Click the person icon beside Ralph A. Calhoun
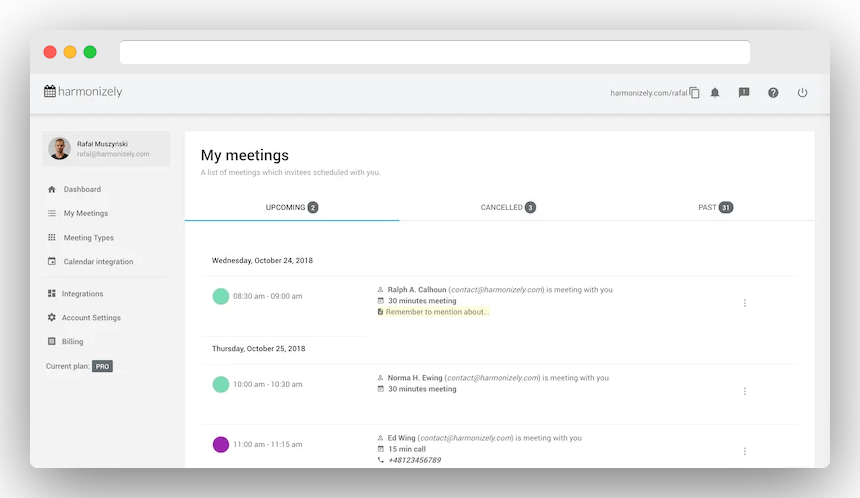Viewport: 860px width, 498px height. coord(380,290)
